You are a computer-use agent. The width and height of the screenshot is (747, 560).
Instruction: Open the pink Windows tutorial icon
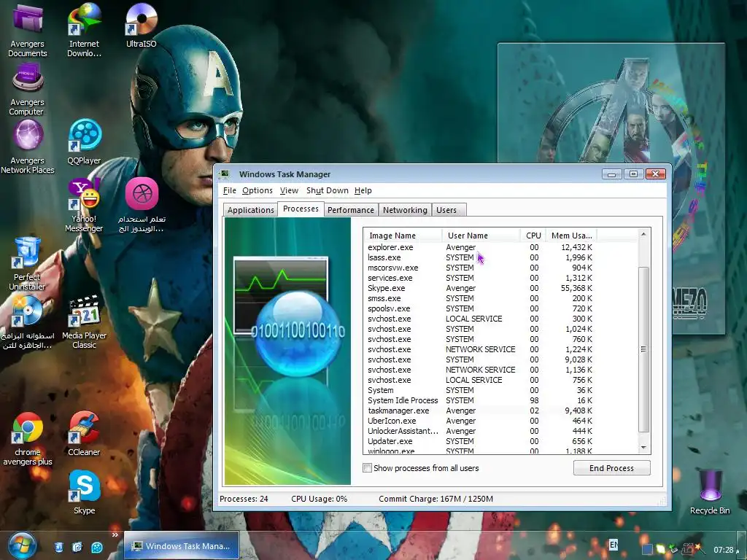142,205
